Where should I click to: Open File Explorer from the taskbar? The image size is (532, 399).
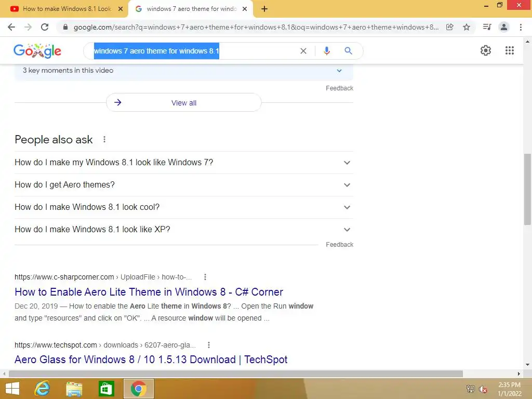click(74, 389)
